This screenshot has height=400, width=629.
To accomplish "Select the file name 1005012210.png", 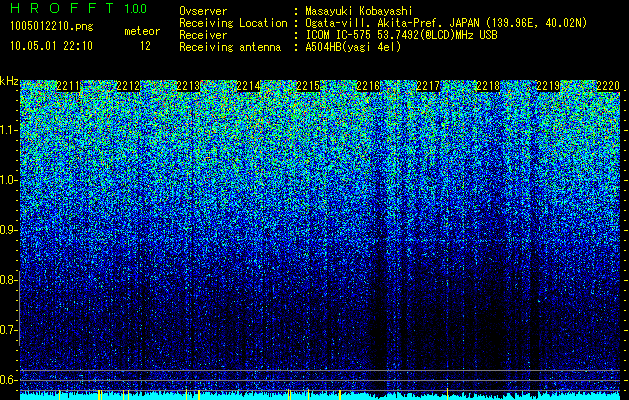I will [x=52, y=27].
